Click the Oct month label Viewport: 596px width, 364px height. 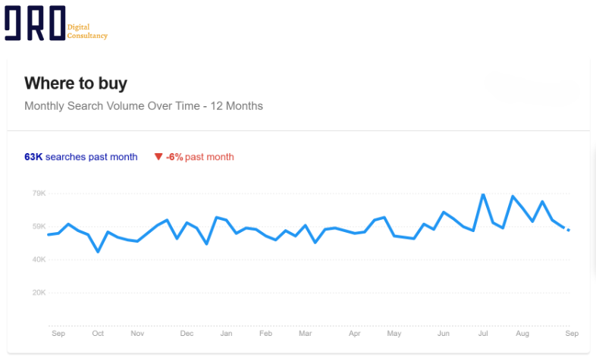point(98,334)
